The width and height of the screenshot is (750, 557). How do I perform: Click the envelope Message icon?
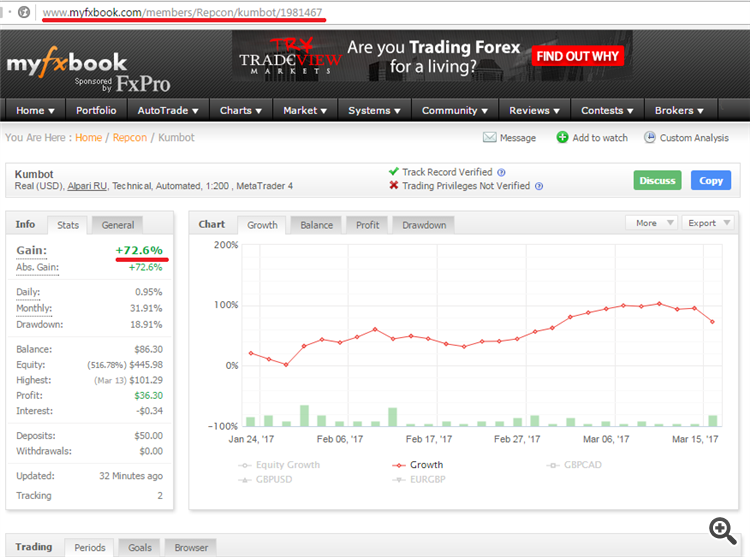tap(489, 138)
